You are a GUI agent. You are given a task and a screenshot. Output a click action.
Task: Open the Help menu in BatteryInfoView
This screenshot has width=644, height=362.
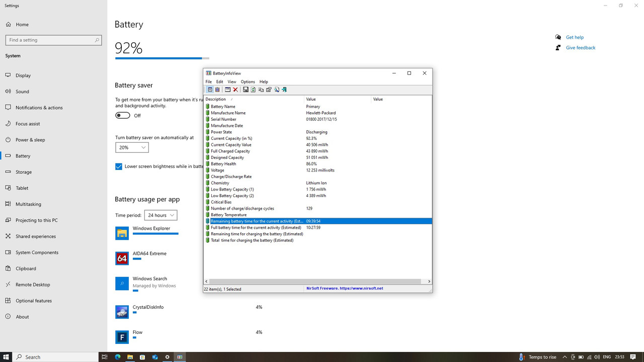pyautogui.click(x=264, y=81)
